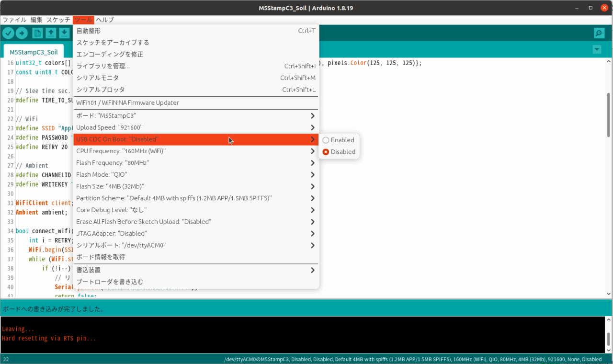Maximize the Arduino window
Image resolution: width=613 pixels, height=364 pixels.
590,8
